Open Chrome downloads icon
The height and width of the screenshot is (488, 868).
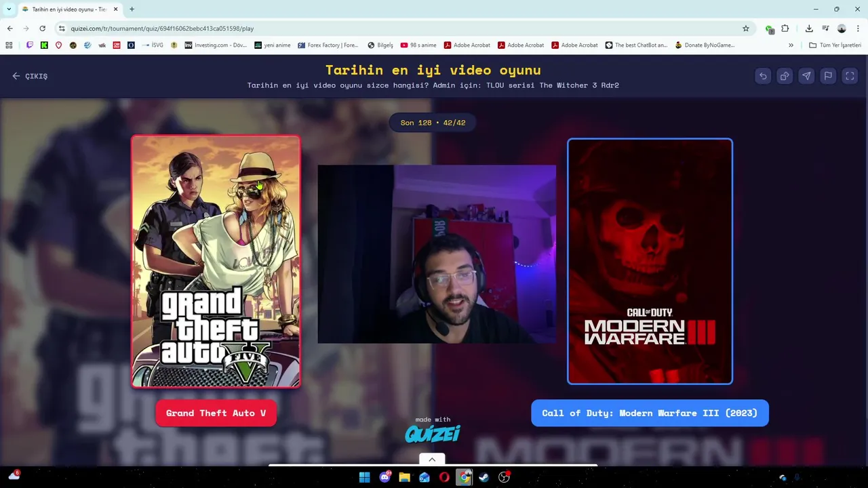809,28
